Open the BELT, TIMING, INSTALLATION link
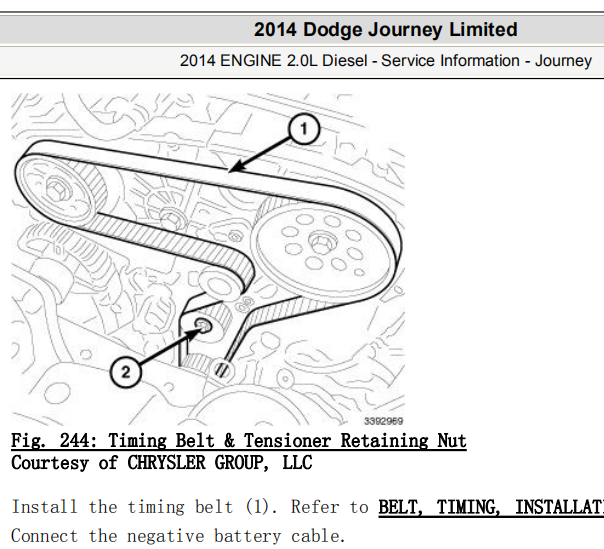The image size is (604, 549). 491,507
